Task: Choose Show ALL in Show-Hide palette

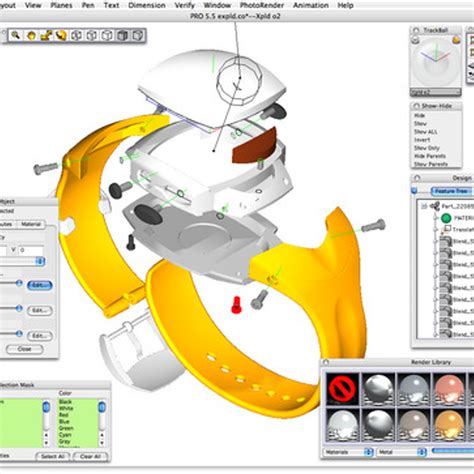Action: coord(426,132)
